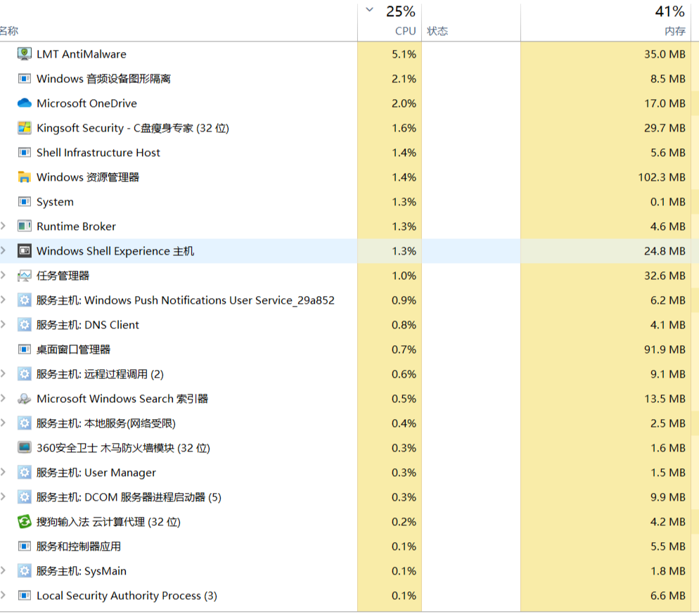Viewport: 699px width, 616px height.
Task: Click the 任务管理器 chart icon
Action: pyautogui.click(x=25, y=276)
